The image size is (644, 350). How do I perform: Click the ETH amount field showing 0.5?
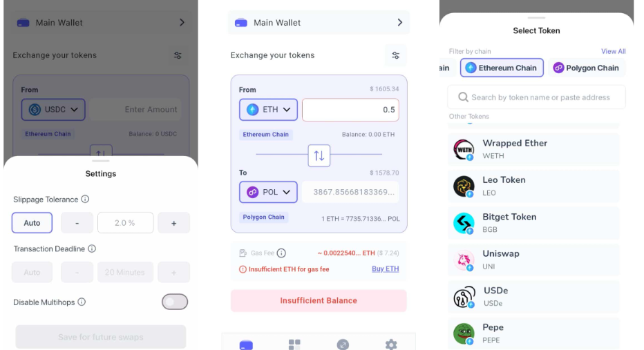click(350, 110)
